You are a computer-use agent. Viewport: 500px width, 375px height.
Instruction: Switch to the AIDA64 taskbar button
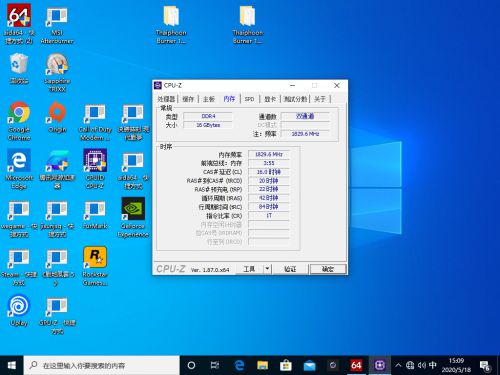pos(356,365)
